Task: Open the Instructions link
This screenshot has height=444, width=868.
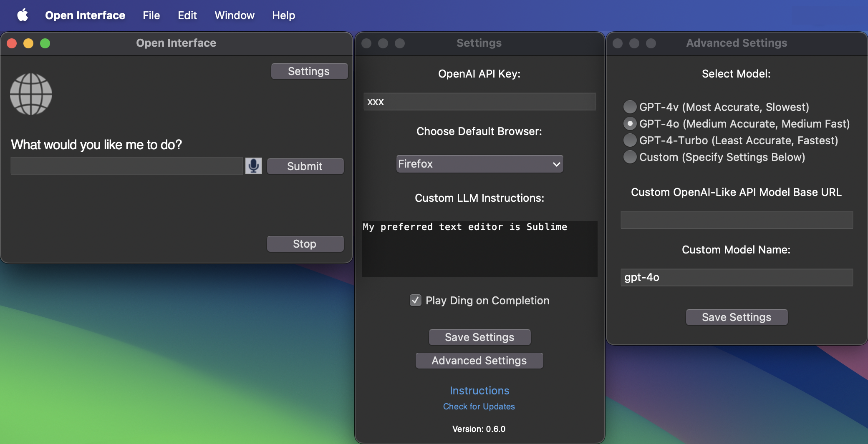Action: (x=479, y=391)
